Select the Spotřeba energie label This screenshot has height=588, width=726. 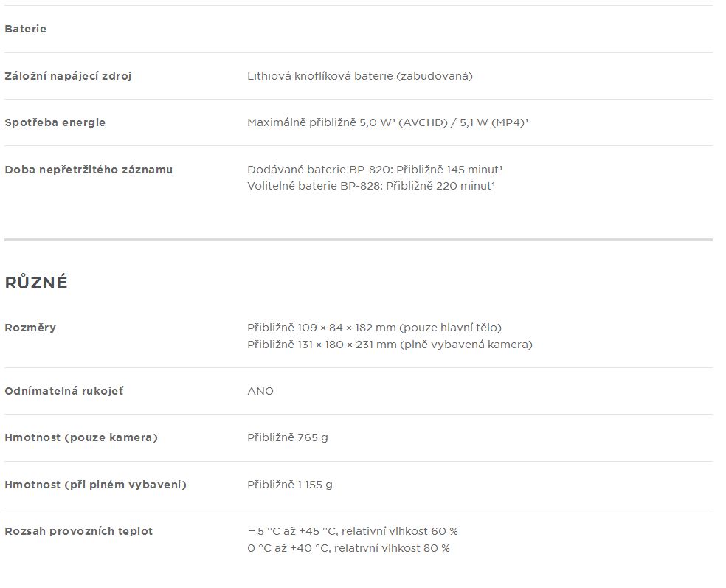(55, 122)
